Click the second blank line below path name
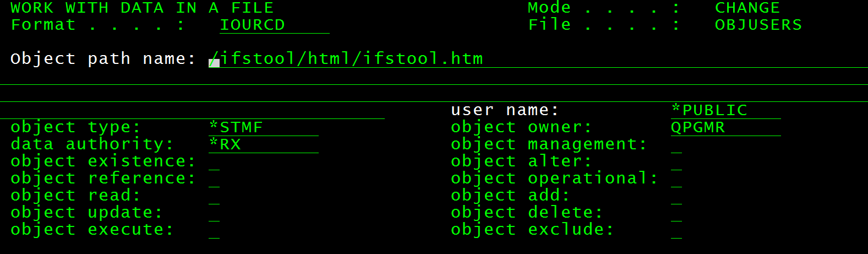Screen dimensions: 868x254 434,94
